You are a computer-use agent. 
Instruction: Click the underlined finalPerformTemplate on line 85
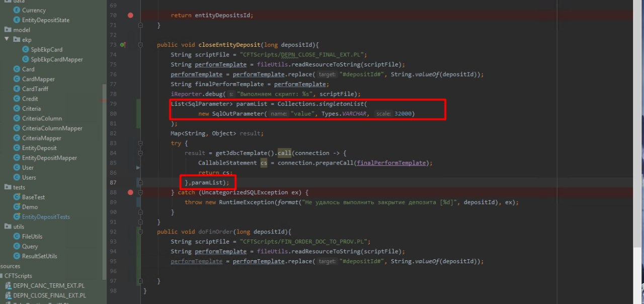coord(391,163)
